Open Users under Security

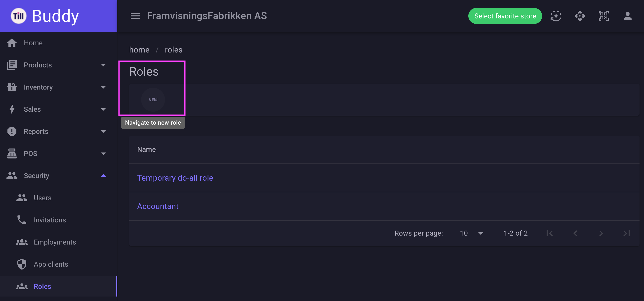tap(42, 198)
